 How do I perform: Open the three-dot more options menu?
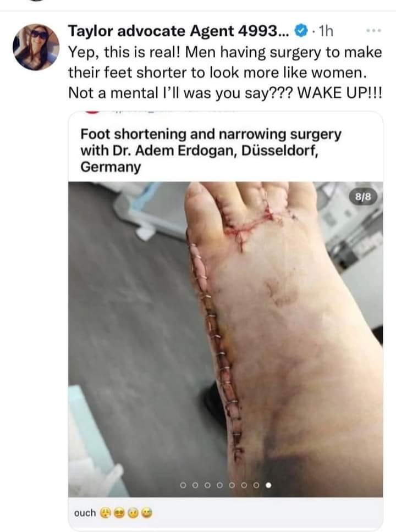pyautogui.click(x=374, y=31)
